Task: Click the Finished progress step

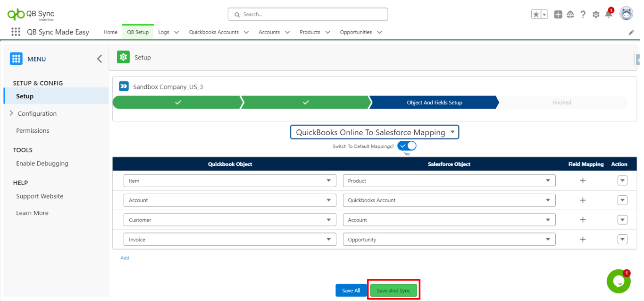Action: tap(562, 102)
